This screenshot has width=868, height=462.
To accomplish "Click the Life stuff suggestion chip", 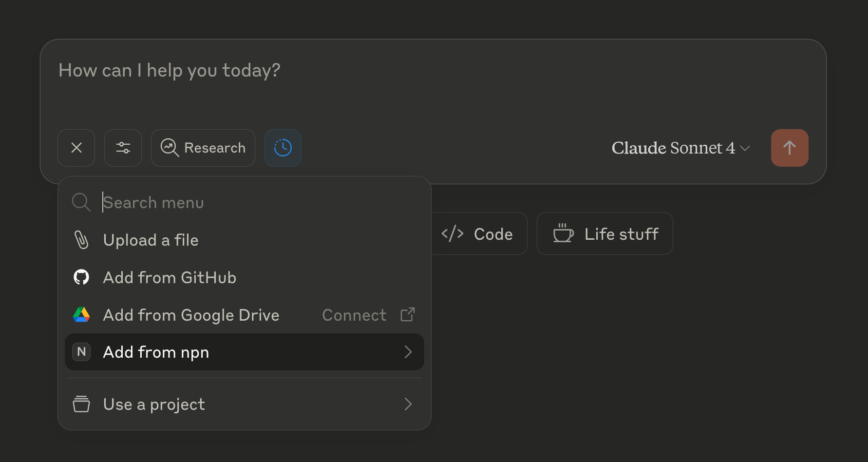I will (605, 233).
